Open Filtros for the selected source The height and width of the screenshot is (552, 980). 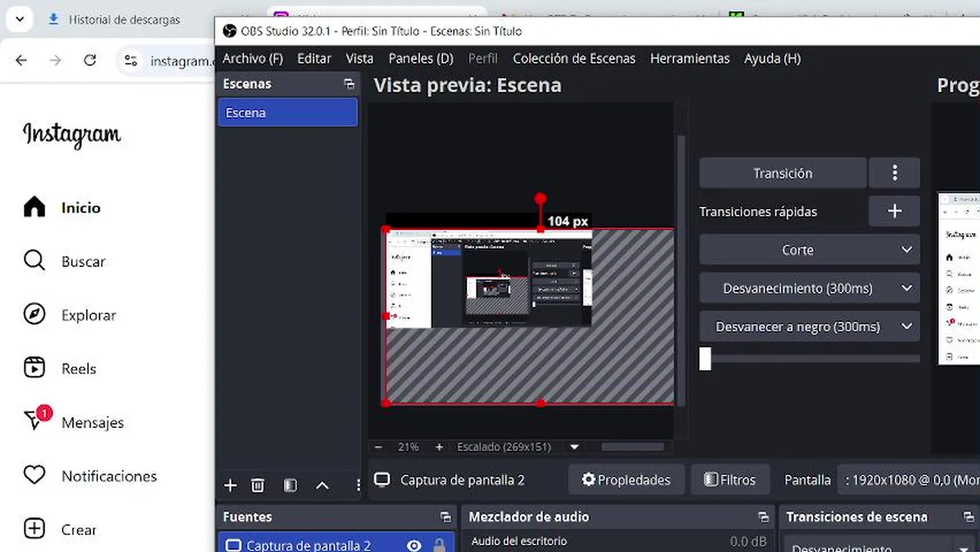(730, 480)
